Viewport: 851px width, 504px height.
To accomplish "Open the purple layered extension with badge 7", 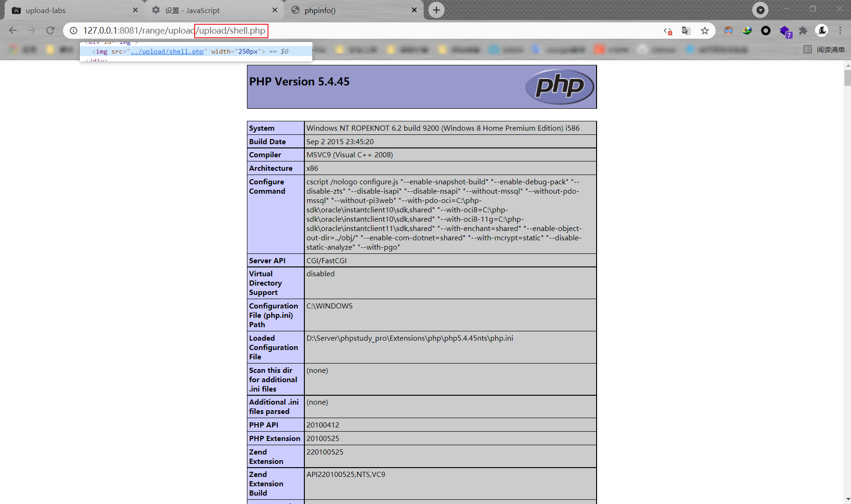I will (x=785, y=32).
